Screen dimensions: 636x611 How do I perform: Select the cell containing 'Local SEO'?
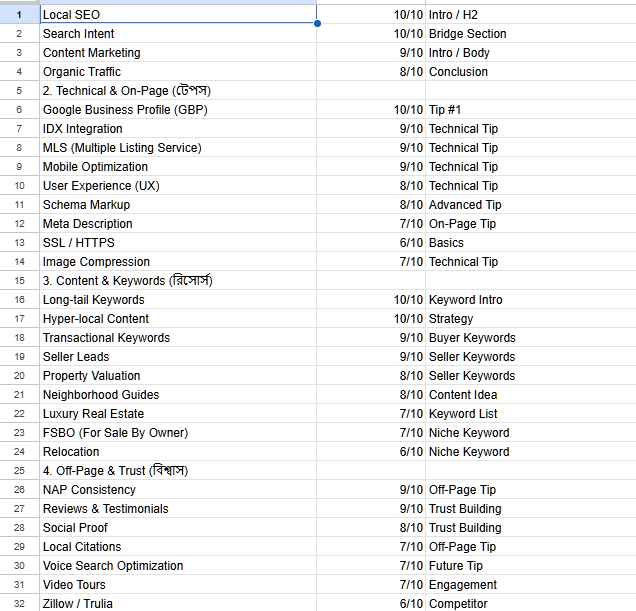coord(178,15)
